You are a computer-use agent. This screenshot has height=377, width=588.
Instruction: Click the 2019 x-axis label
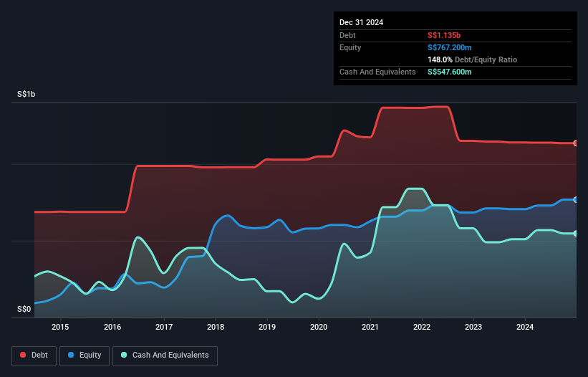267,327
